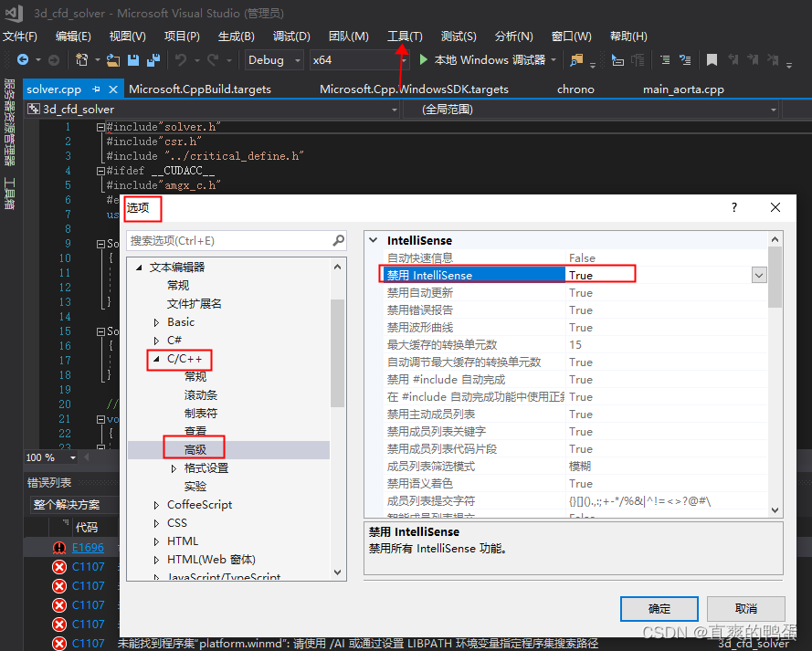Viewport: 812px width, 651px height.
Task: Close the solver.cpp tab with its X icon
Action: pos(113,89)
